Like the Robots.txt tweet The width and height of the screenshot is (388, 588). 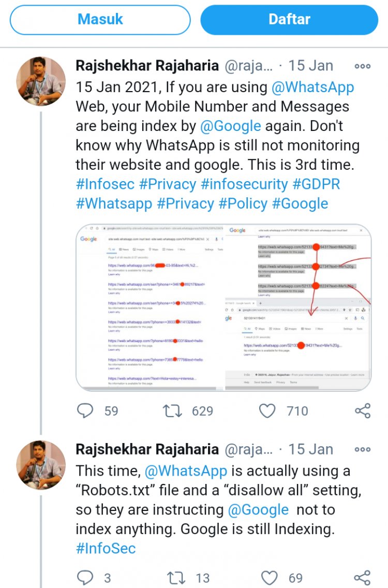click(269, 578)
